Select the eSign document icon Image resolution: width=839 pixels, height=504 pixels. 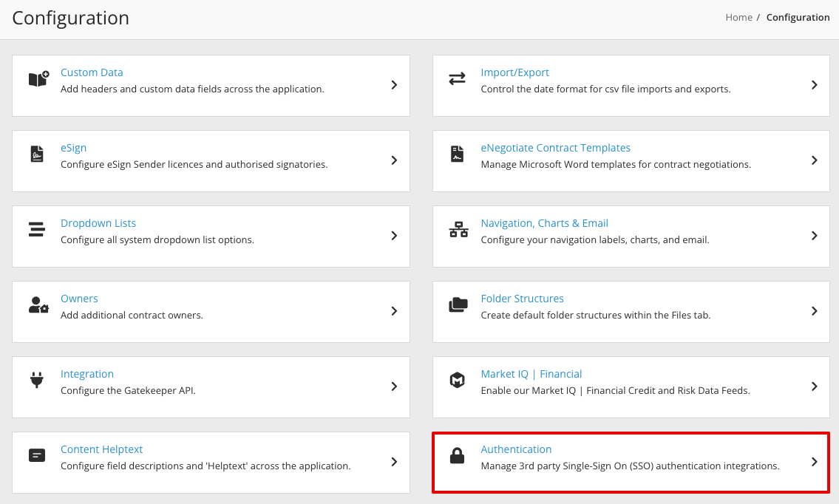tap(37, 154)
